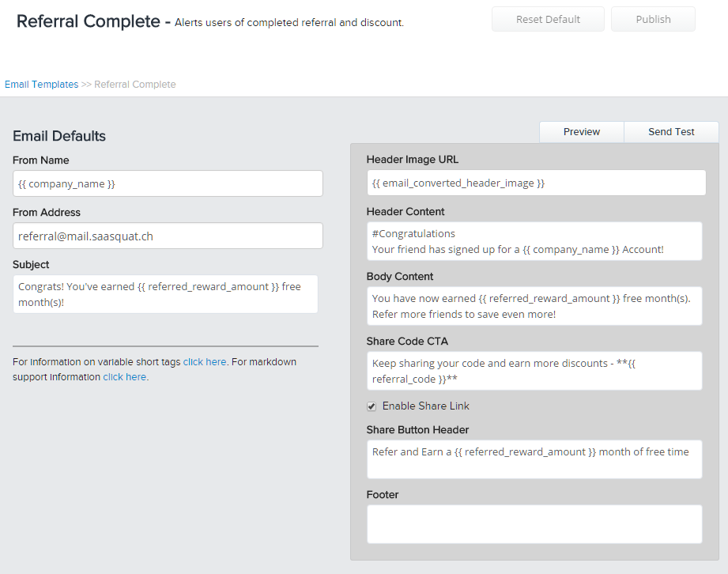Open variable short tags 'click here' link
728x574 pixels.
(205, 362)
